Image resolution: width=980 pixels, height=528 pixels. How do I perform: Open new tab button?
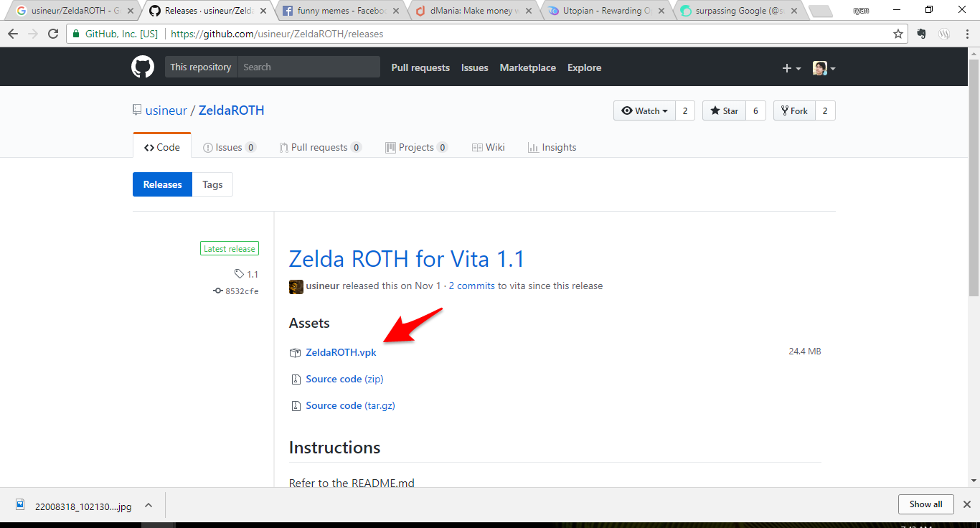[x=819, y=11]
